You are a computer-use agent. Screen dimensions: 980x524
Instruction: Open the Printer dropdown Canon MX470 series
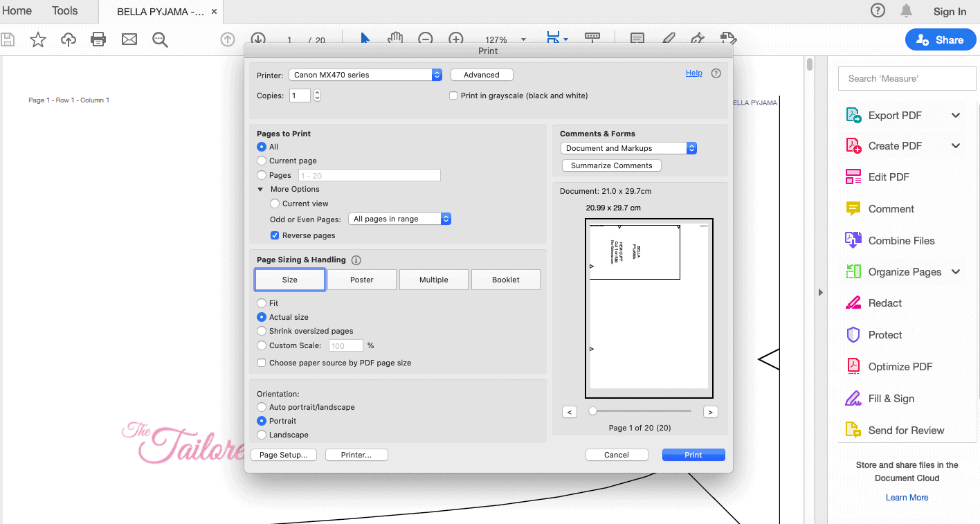(366, 75)
